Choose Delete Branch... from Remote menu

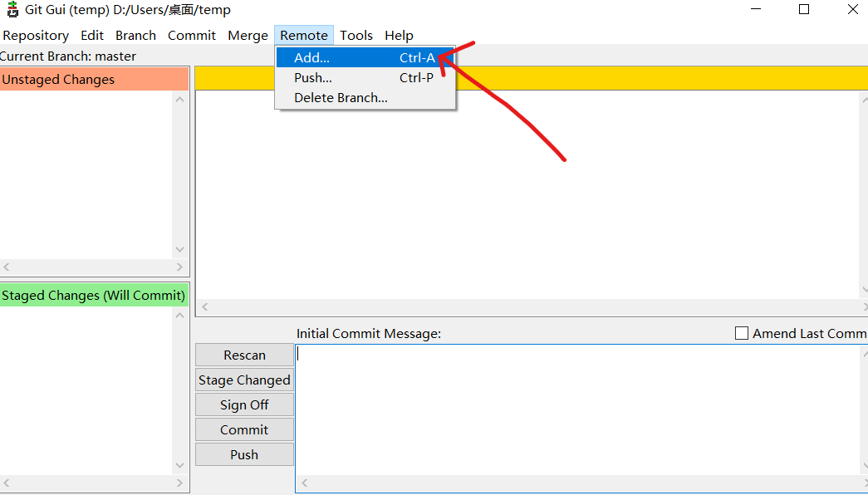tap(365, 97)
